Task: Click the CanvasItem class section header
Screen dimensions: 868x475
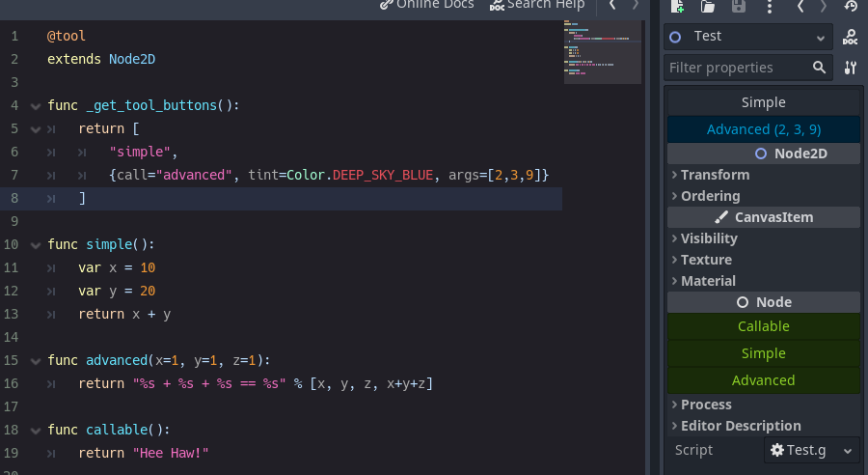Action: (x=764, y=217)
